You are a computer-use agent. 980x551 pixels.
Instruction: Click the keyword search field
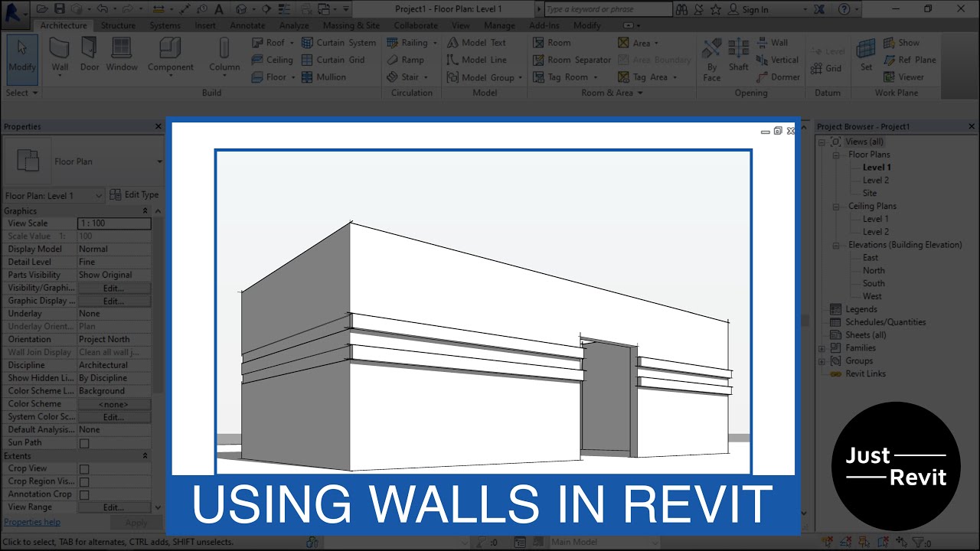tap(609, 9)
